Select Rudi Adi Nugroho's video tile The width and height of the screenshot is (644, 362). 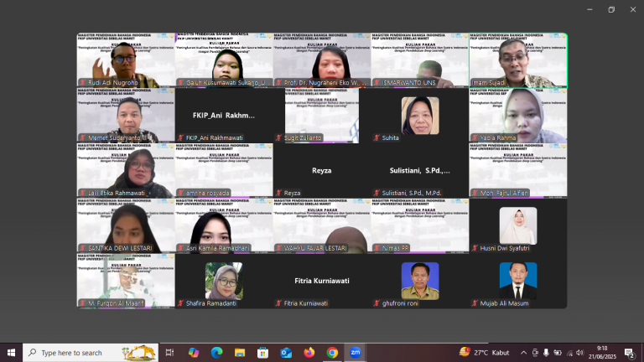126,60
